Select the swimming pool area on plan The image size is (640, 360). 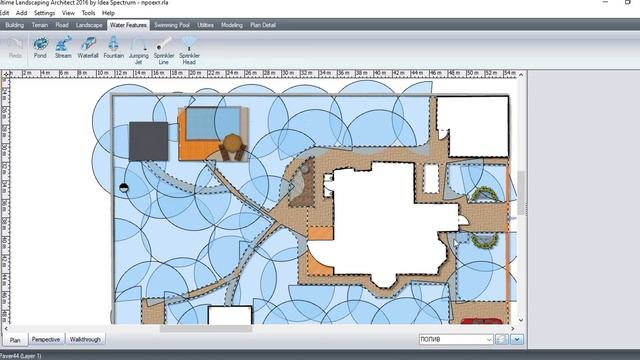213,123
